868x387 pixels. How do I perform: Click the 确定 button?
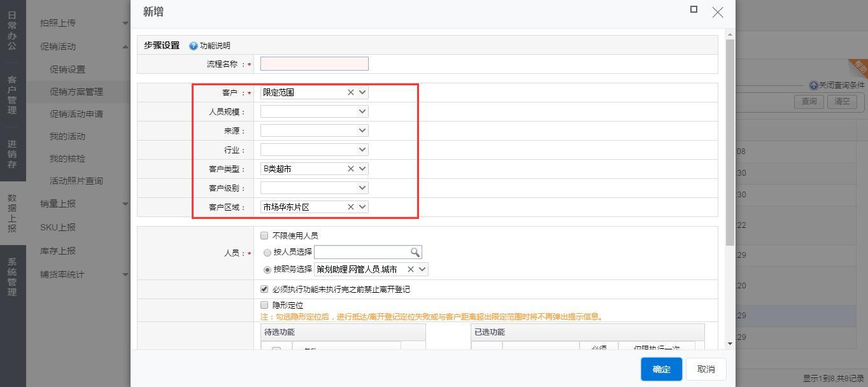[661, 369]
